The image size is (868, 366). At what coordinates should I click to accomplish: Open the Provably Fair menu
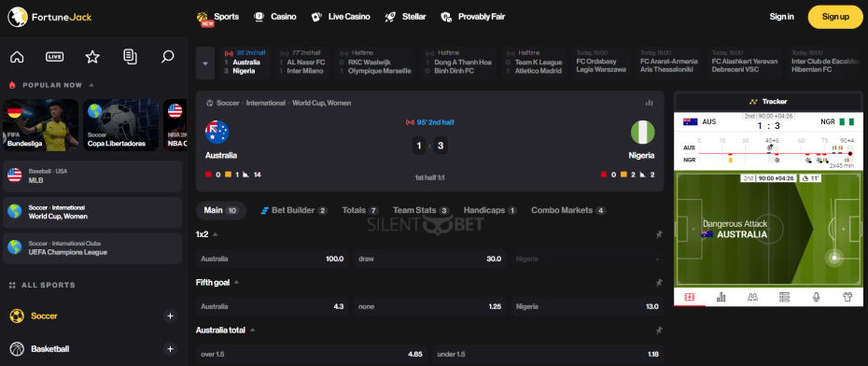click(473, 17)
